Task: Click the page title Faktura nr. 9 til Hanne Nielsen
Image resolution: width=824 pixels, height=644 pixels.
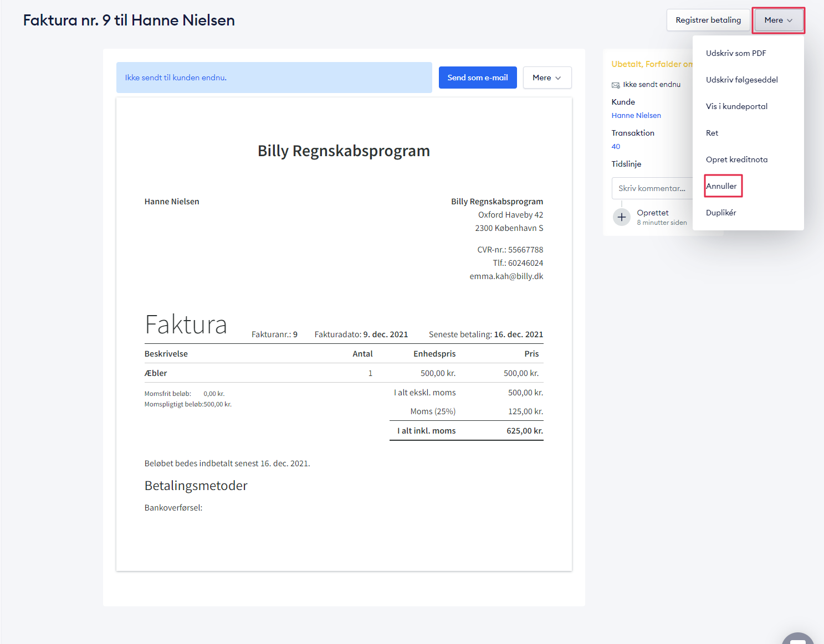Action: coord(129,20)
